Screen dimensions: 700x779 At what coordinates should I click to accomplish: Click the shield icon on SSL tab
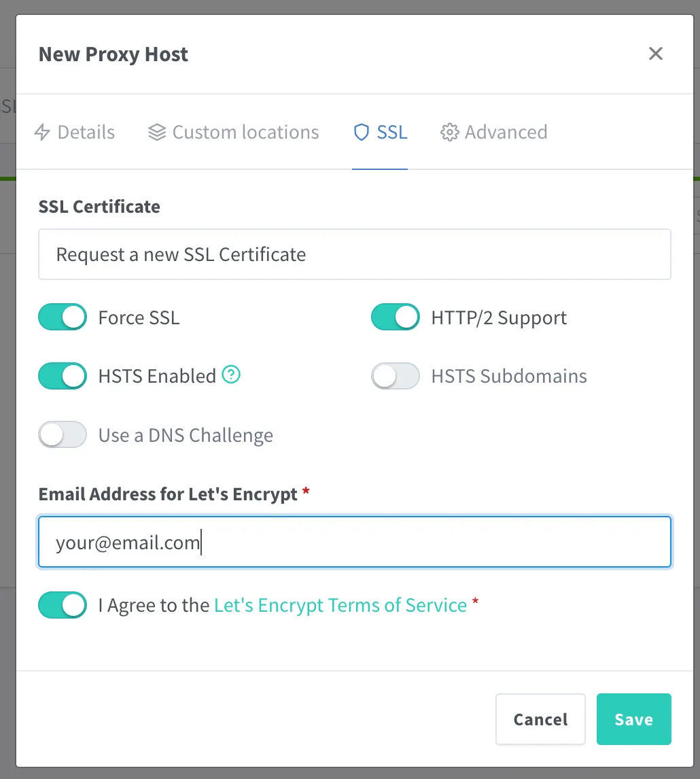click(361, 132)
